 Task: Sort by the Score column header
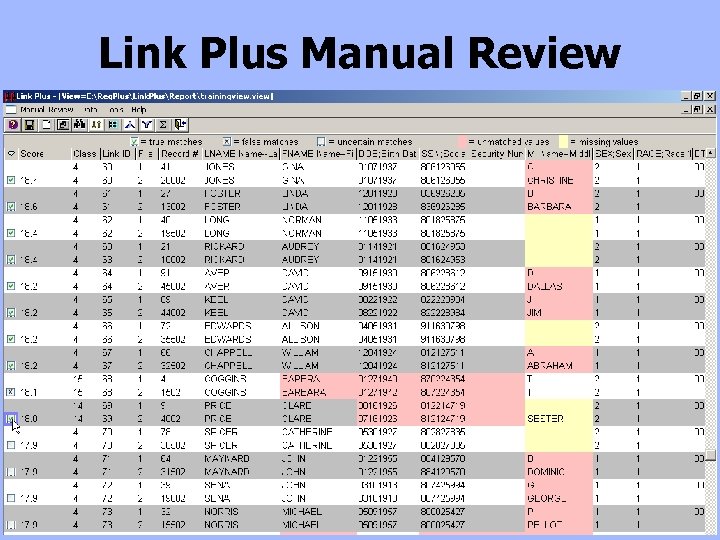pos(45,154)
